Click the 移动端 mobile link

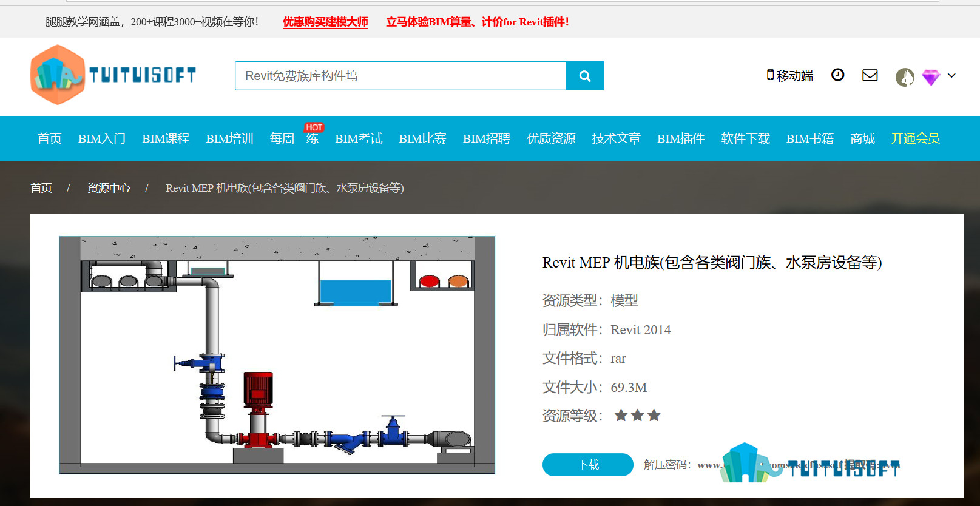789,76
